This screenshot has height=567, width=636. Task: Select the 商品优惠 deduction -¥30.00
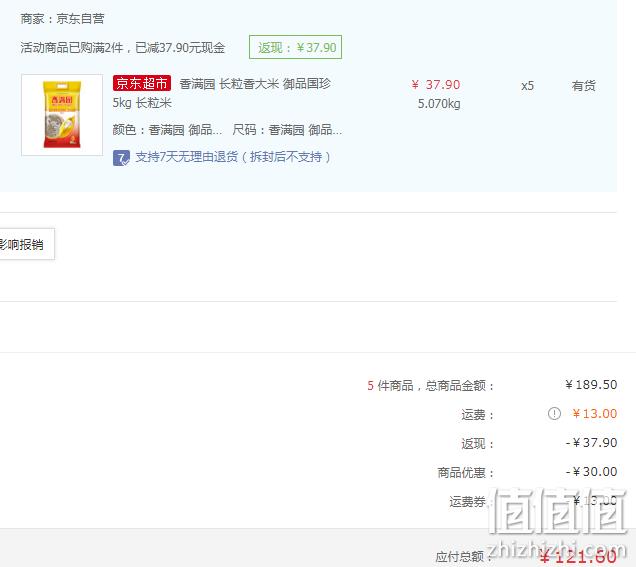tap(591, 472)
